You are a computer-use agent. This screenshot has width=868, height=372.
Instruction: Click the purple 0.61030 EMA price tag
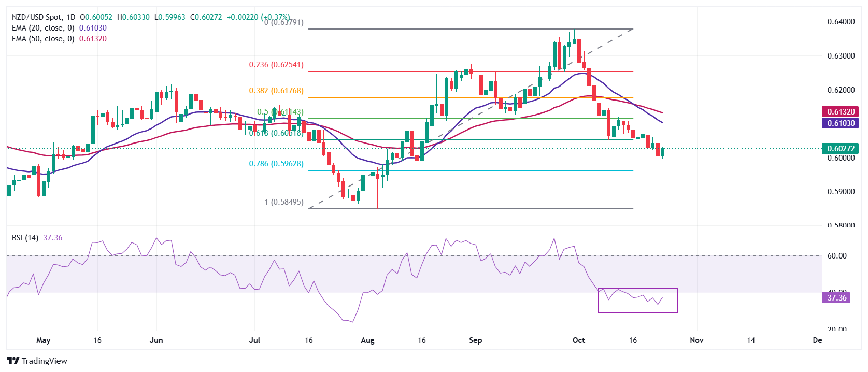841,123
